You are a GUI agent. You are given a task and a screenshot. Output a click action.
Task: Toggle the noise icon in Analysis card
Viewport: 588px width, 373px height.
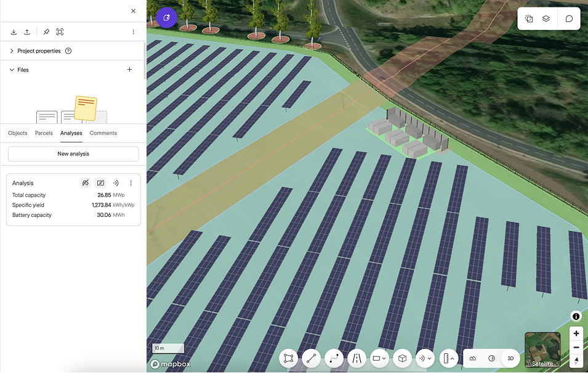[x=116, y=183]
